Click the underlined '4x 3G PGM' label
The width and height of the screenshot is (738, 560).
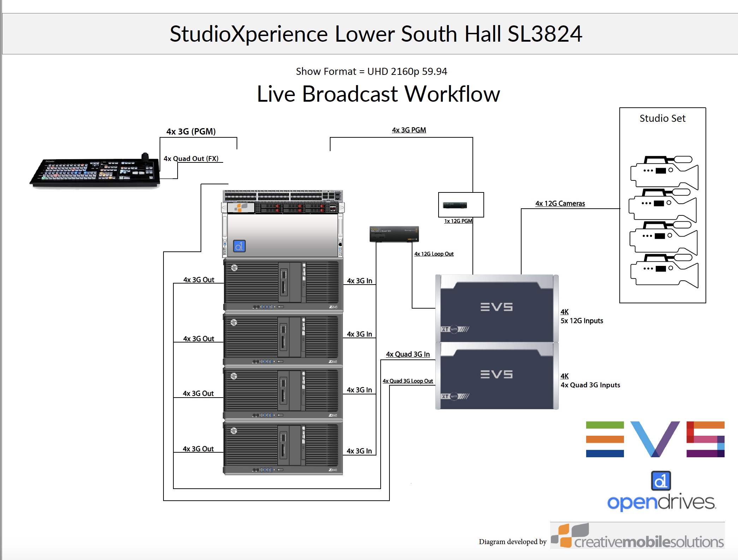[409, 130]
